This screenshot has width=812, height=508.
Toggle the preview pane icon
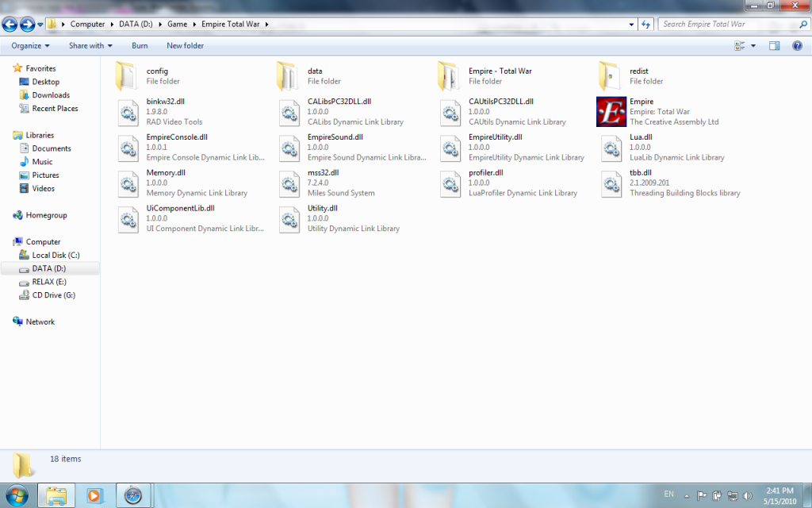coord(775,46)
